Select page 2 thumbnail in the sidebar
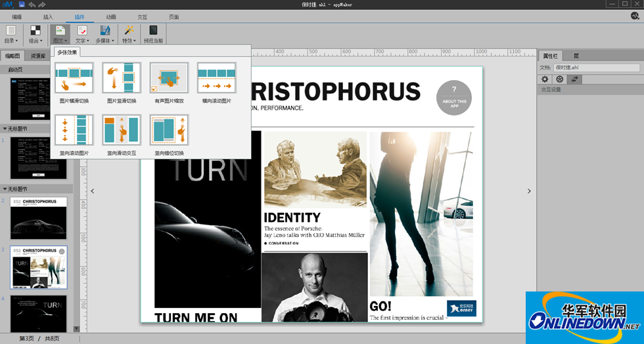The height and width of the screenshot is (344, 644). tap(38, 219)
